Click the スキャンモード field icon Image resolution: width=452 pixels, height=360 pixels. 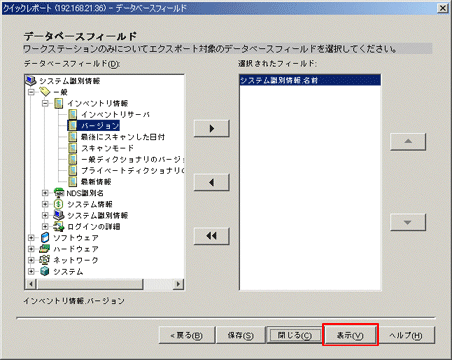coord(73,148)
